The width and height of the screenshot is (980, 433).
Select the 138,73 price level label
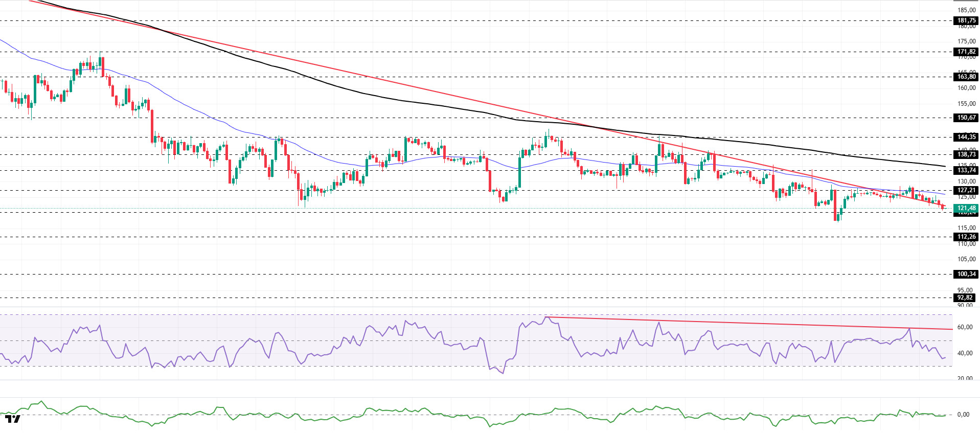pyautogui.click(x=966, y=154)
